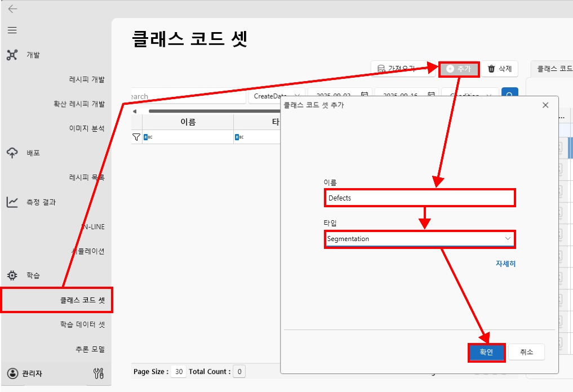
Task: Click the 배포 cloud upload icon
Action: (12, 153)
